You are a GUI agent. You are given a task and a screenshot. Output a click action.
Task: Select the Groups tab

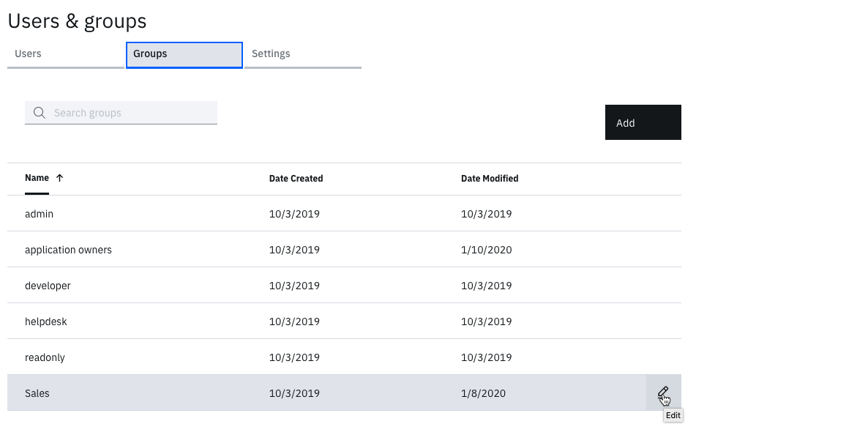184,55
